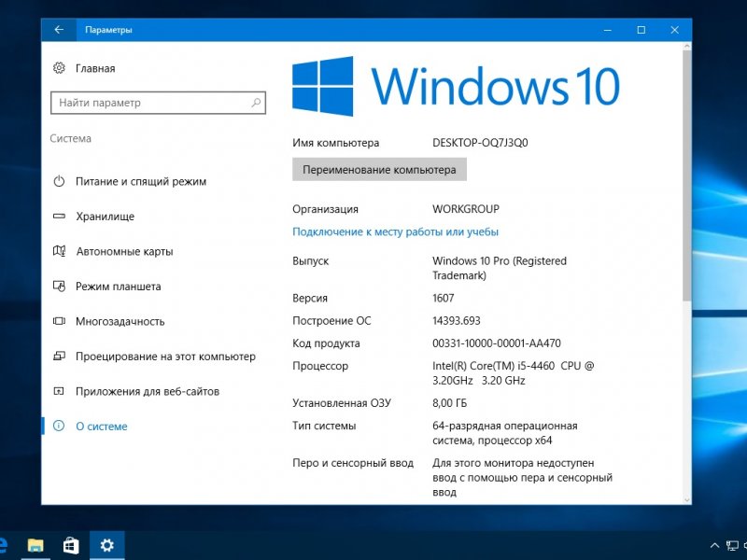Click the 64-разрядная операционная система text
Screen dimensions: 747x560
click(505, 433)
